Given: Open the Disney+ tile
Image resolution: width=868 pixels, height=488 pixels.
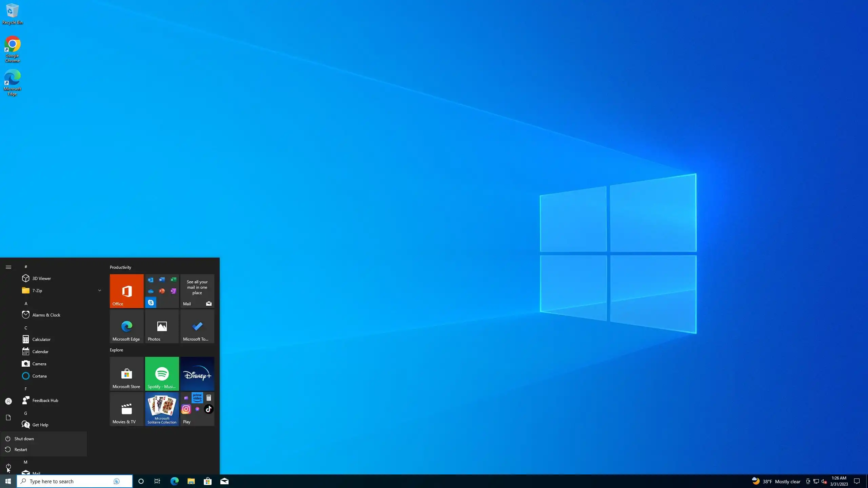Looking at the screenshot, I should coord(197,373).
